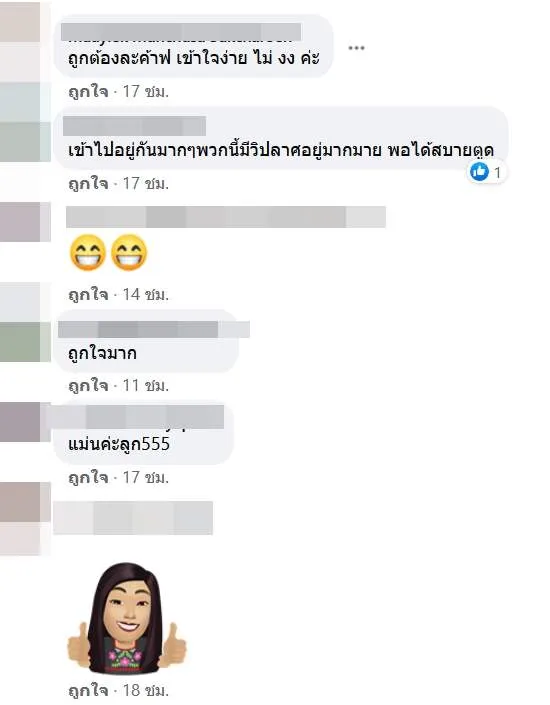Like the 'ถูกใจมาก' comment from 11 ชม.
Image resolution: width=550 pixels, height=705 pixels.
coord(88,386)
